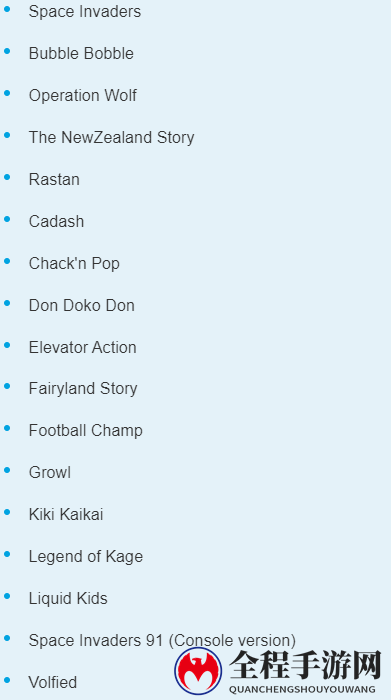Viewport: 391px width, 700px height.
Task: Select Space Invaders 91 (Console version)
Action: tap(162, 640)
